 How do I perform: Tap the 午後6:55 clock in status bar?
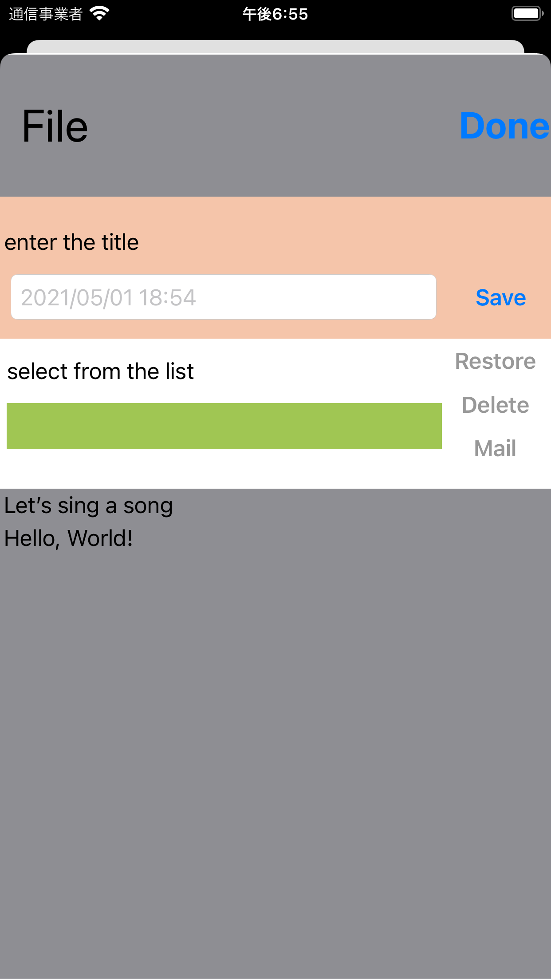275,14
